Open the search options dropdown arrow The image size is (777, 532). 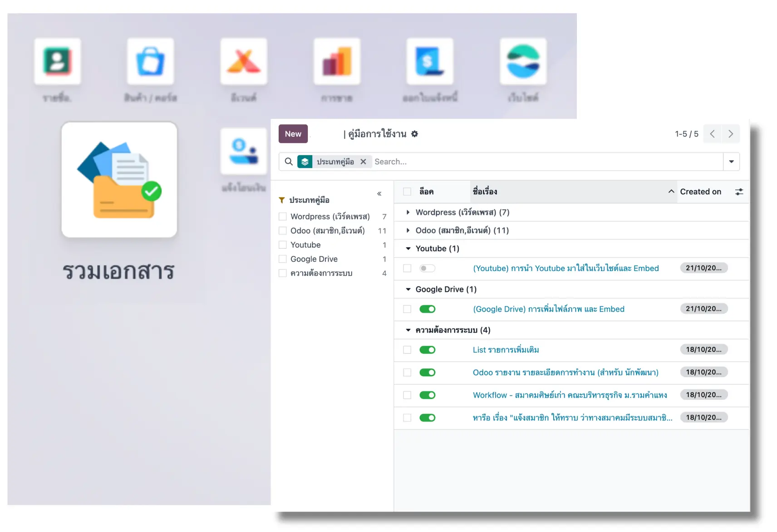(x=731, y=162)
